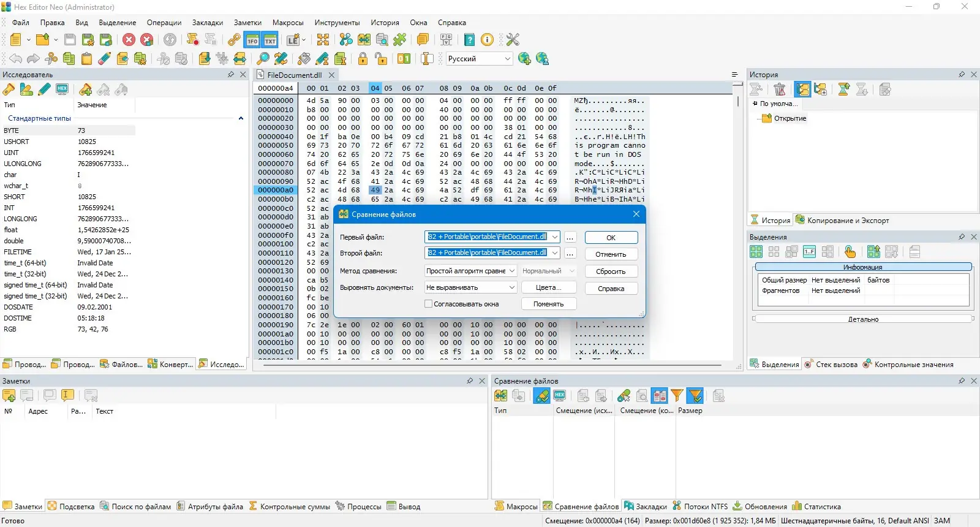Click the Сбросить button

click(x=611, y=271)
